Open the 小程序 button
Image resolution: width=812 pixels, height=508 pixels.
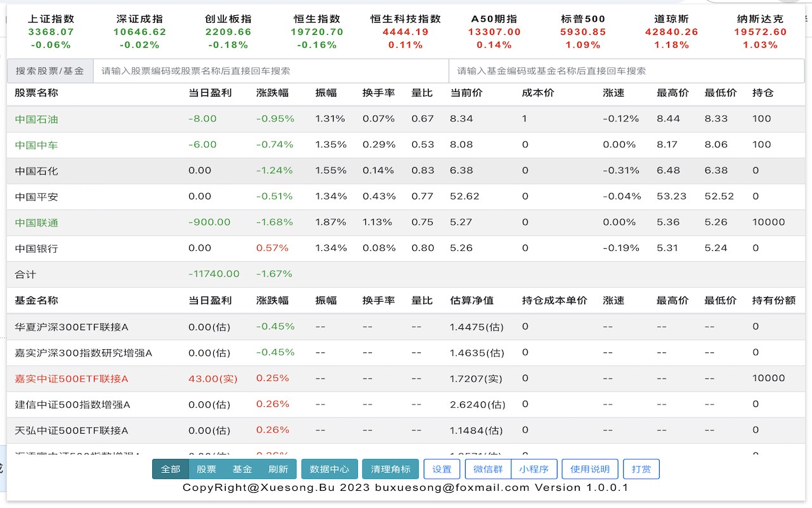(x=534, y=469)
